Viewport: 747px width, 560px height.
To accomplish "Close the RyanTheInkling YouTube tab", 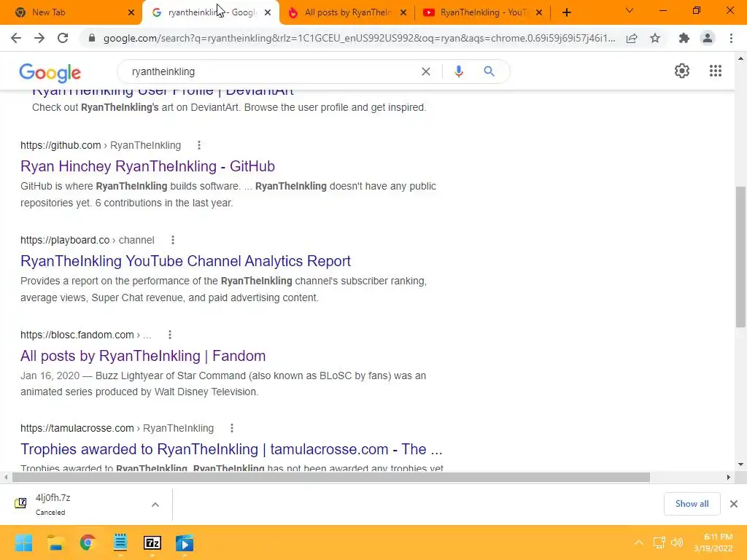I will coord(539,13).
